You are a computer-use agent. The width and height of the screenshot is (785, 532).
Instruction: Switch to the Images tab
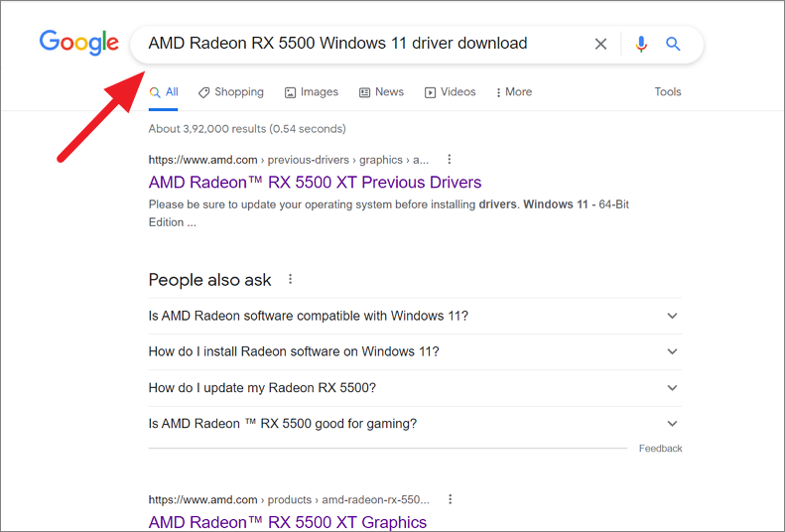click(312, 92)
